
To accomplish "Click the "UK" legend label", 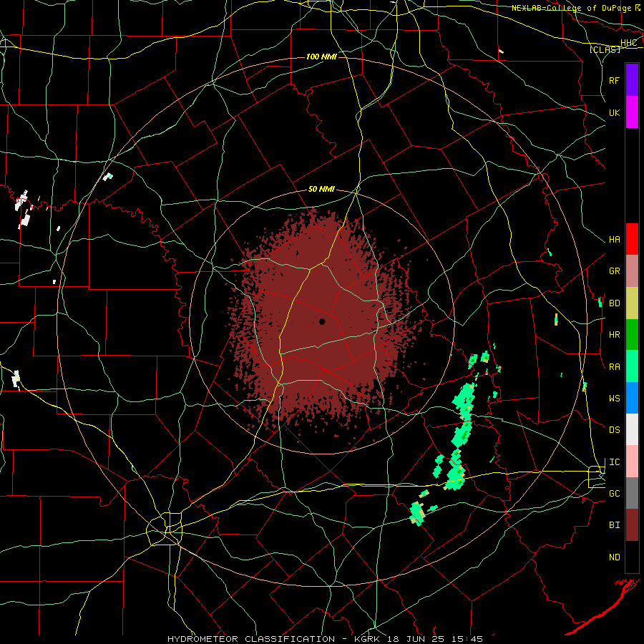I will click(x=614, y=112).
